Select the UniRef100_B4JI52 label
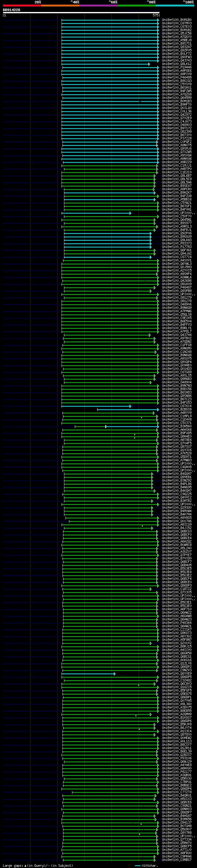Screen dimensions: 197x868 point(177,528)
